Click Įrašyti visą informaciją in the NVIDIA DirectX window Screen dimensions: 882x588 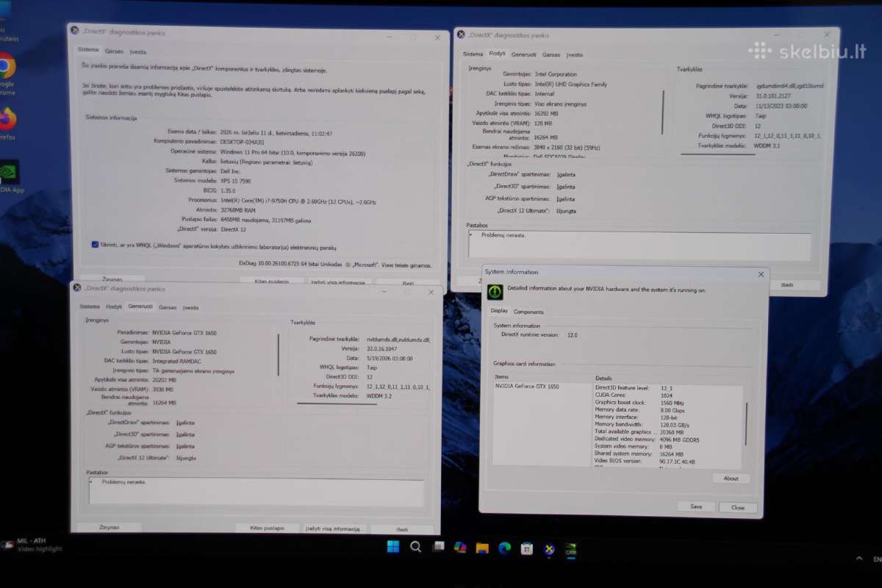(334, 528)
